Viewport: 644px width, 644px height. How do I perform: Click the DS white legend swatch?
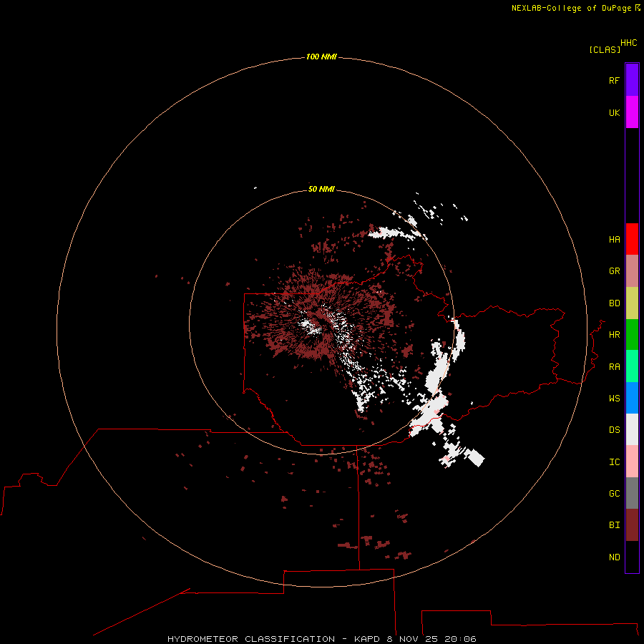pos(632,429)
